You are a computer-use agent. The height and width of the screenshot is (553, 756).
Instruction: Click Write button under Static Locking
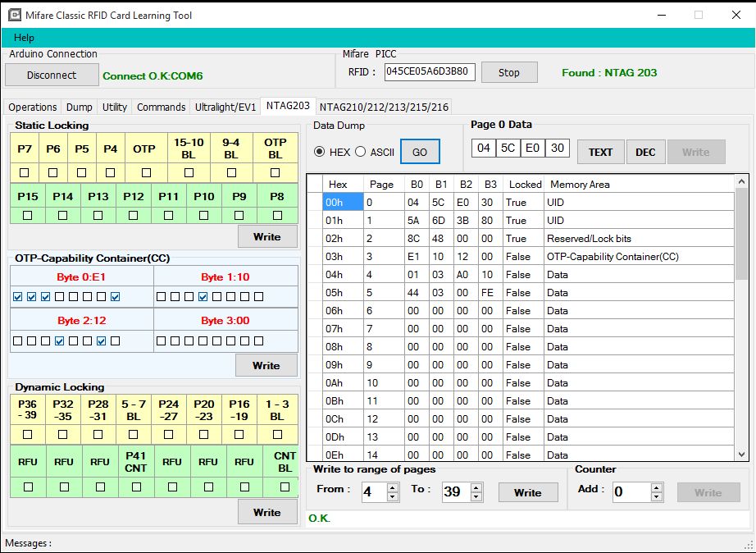(267, 237)
